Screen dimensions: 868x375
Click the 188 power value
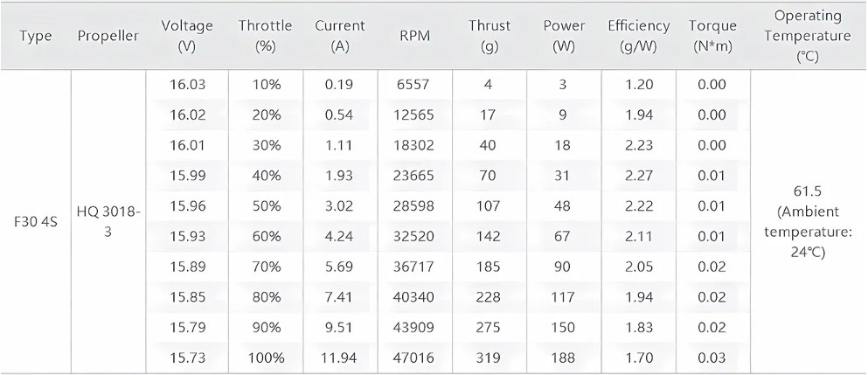(x=562, y=358)
